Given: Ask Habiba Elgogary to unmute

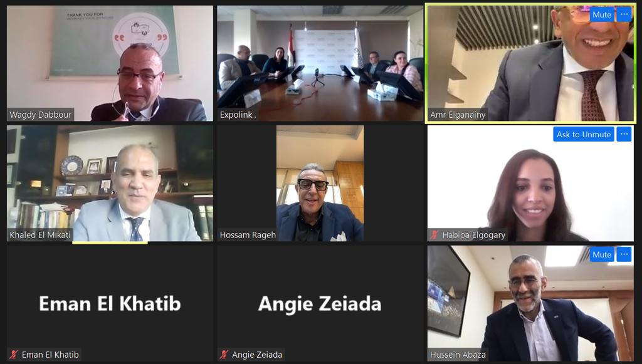Looking at the screenshot, I should [584, 134].
